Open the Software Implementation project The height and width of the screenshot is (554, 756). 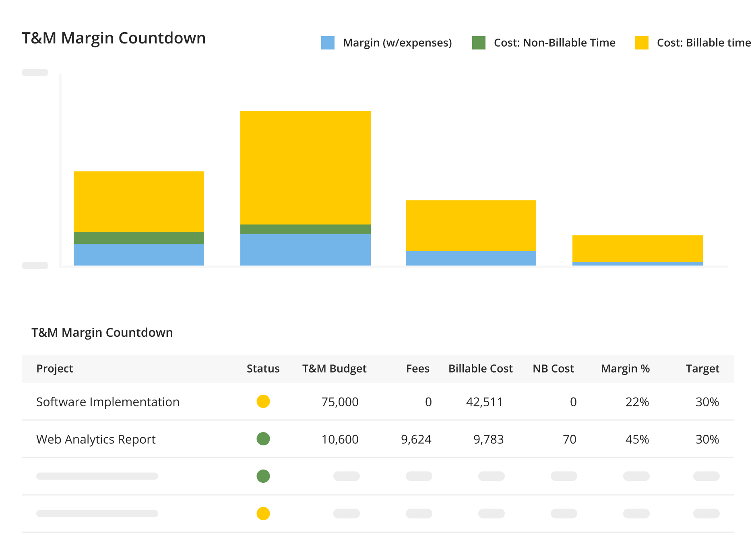pyautogui.click(x=107, y=401)
